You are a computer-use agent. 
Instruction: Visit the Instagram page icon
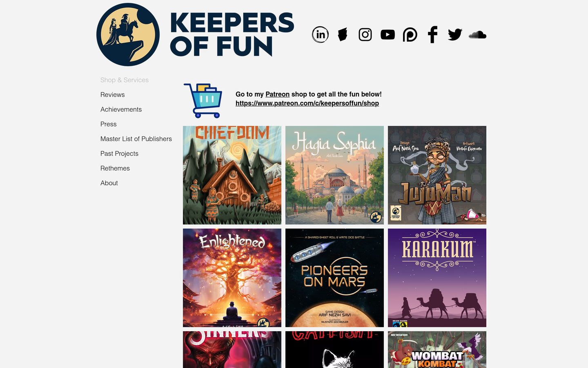click(x=365, y=34)
